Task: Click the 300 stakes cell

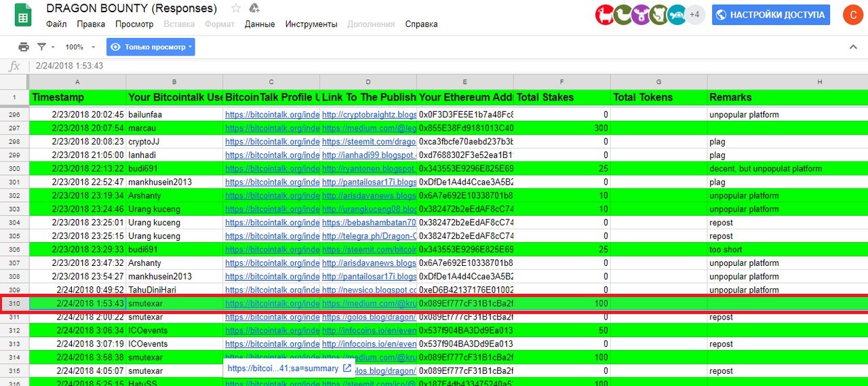Action: point(561,128)
